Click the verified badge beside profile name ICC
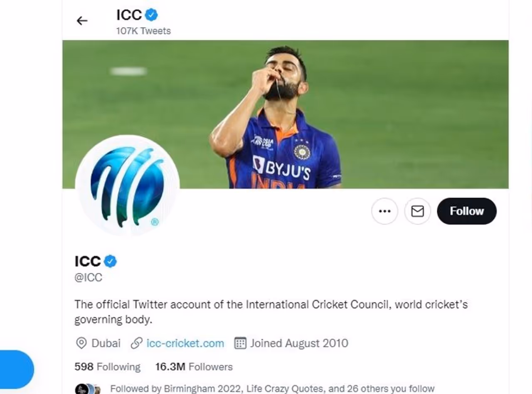 point(110,261)
